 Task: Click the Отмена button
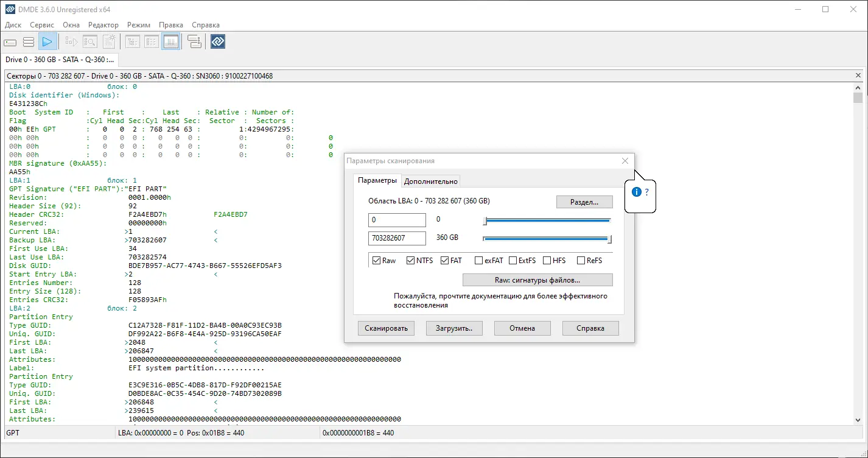tap(522, 328)
